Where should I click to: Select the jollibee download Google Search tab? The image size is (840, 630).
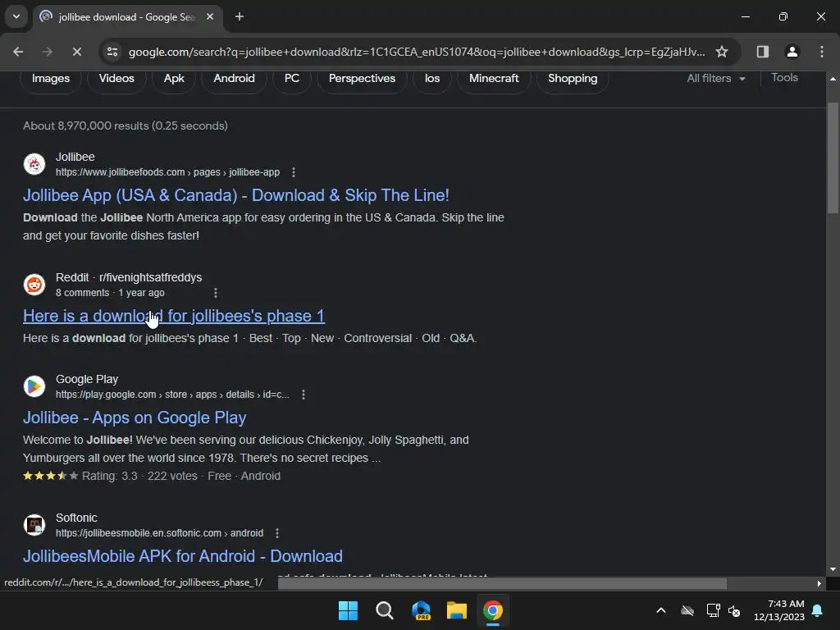click(x=127, y=17)
